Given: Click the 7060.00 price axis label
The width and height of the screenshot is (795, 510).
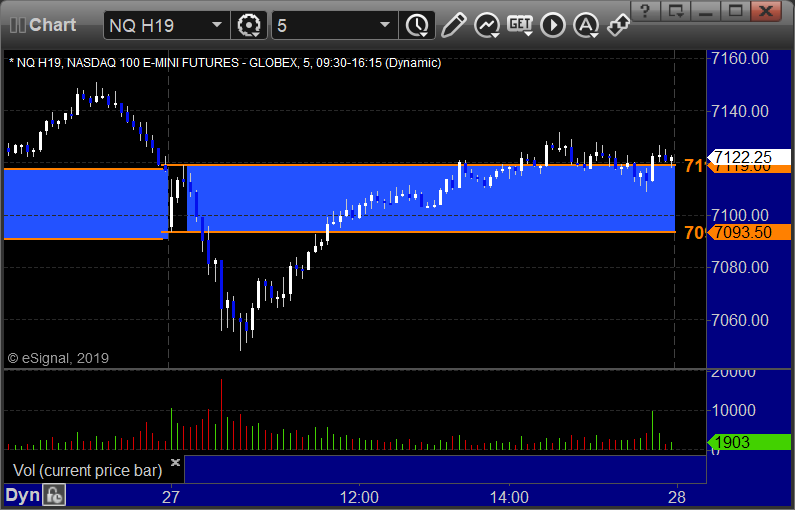Looking at the screenshot, I should coord(740,320).
